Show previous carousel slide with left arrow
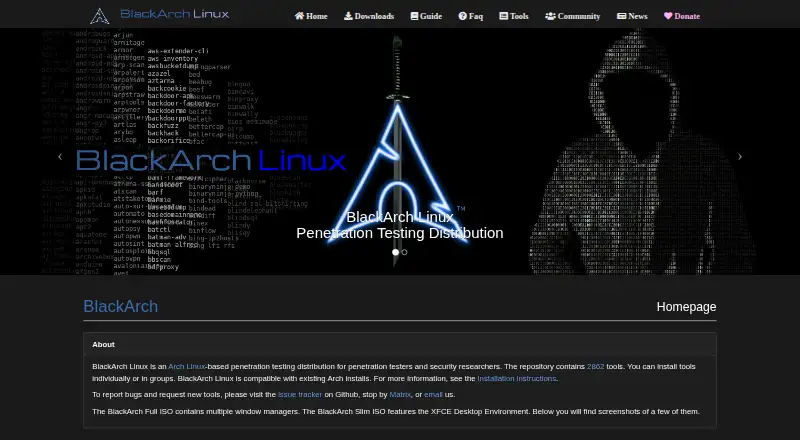 click(60, 157)
